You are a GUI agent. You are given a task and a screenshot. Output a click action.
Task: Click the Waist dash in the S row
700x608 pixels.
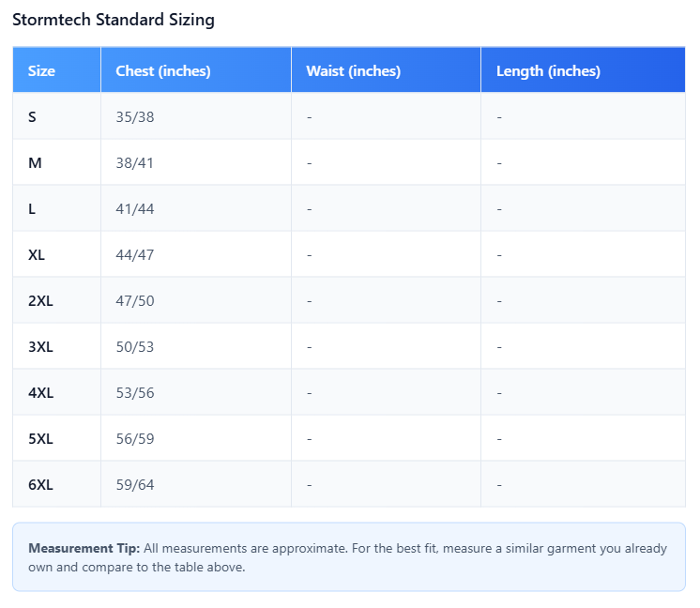coord(310,117)
